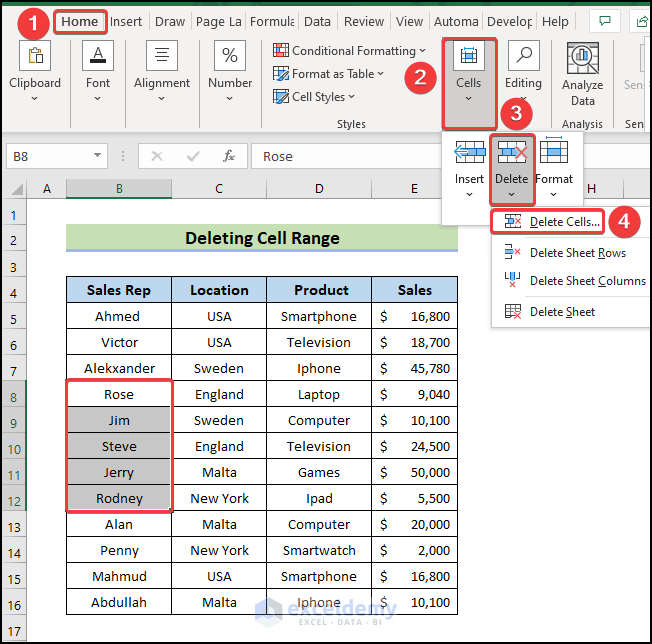Switch to the Home tab
652x644 pixels.
[x=80, y=21]
